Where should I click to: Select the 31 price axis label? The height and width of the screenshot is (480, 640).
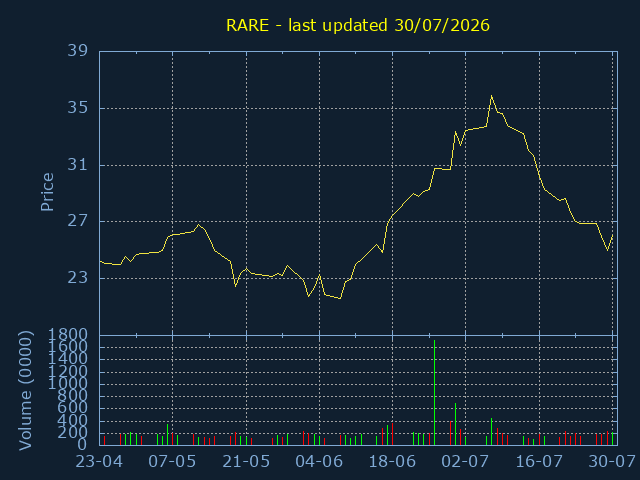[77, 165]
